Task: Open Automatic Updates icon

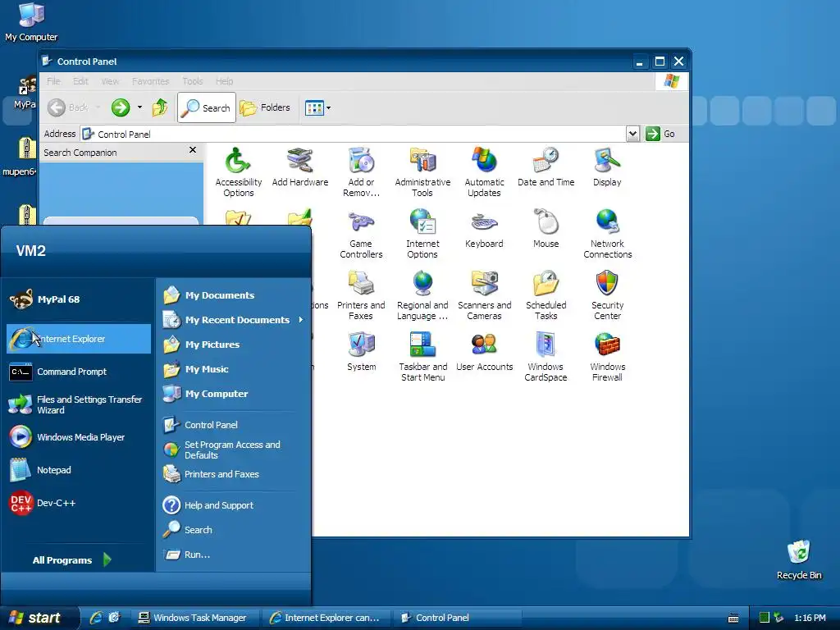Action: [484, 172]
